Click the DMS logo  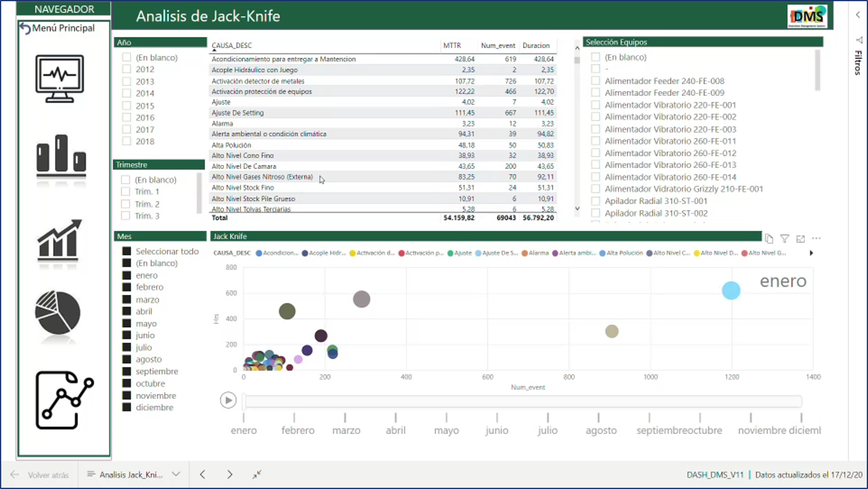point(807,16)
